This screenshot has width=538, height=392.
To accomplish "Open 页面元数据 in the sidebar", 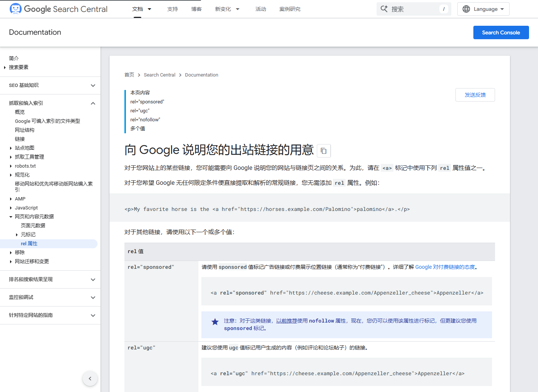I will 33,226.
